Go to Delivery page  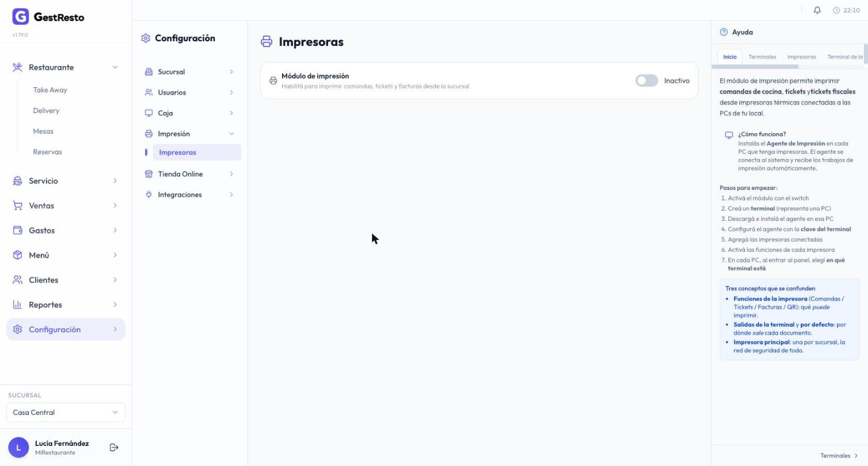46,111
